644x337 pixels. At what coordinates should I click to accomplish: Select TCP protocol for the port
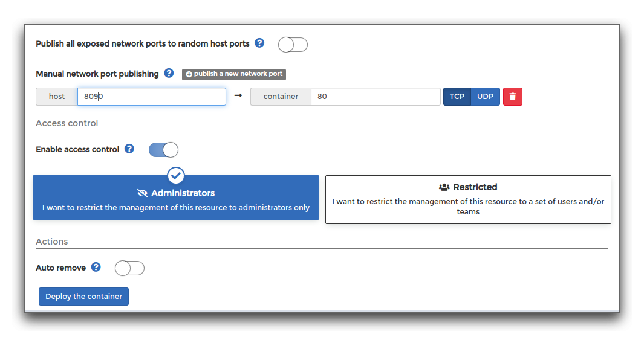[x=457, y=97]
